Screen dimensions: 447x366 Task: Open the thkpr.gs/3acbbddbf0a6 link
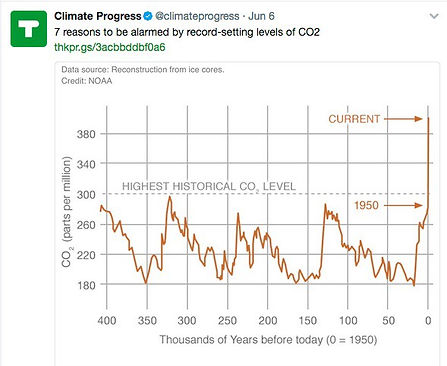(x=110, y=47)
